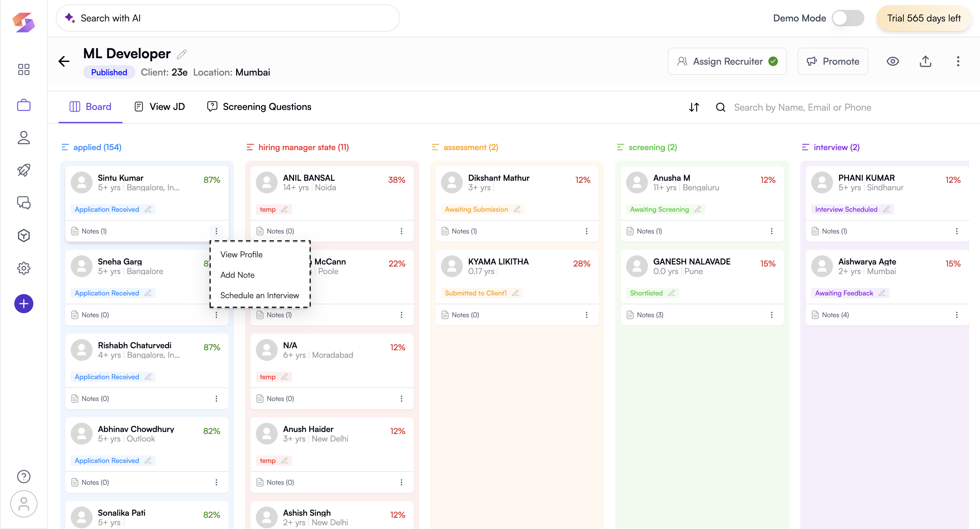Open Abhinav Chowdhury's candidate name
Screen dimensions: 980x529
coord(136,429)
